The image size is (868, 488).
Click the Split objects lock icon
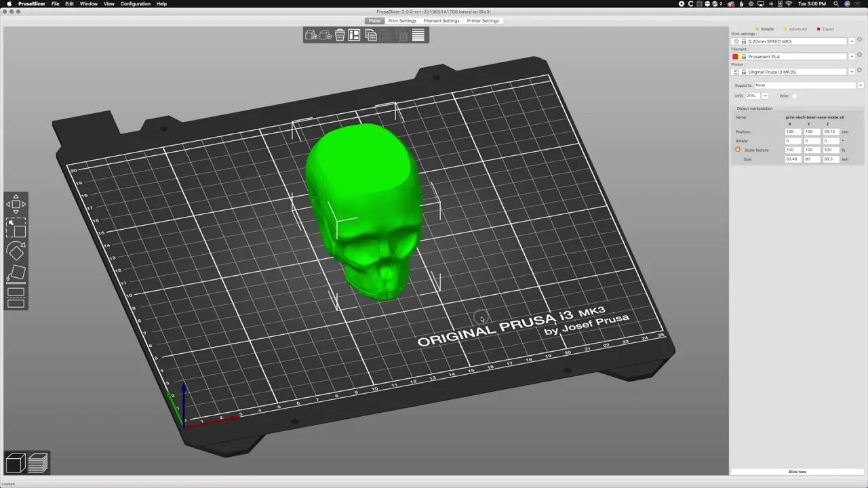[x=403, y=35]
